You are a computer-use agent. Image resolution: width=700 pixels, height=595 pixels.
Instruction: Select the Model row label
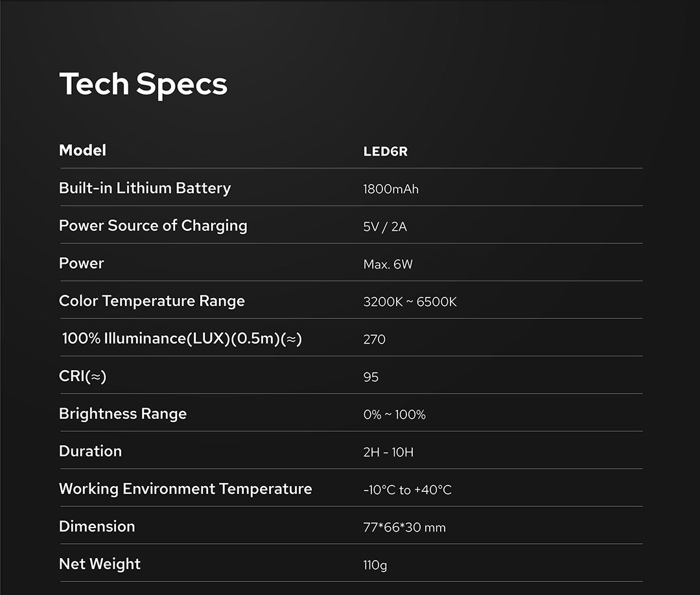82,150
